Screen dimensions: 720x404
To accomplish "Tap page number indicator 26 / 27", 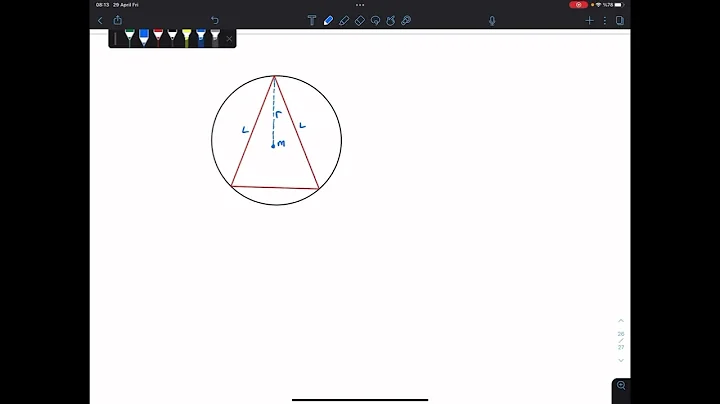I will [621, 341].
